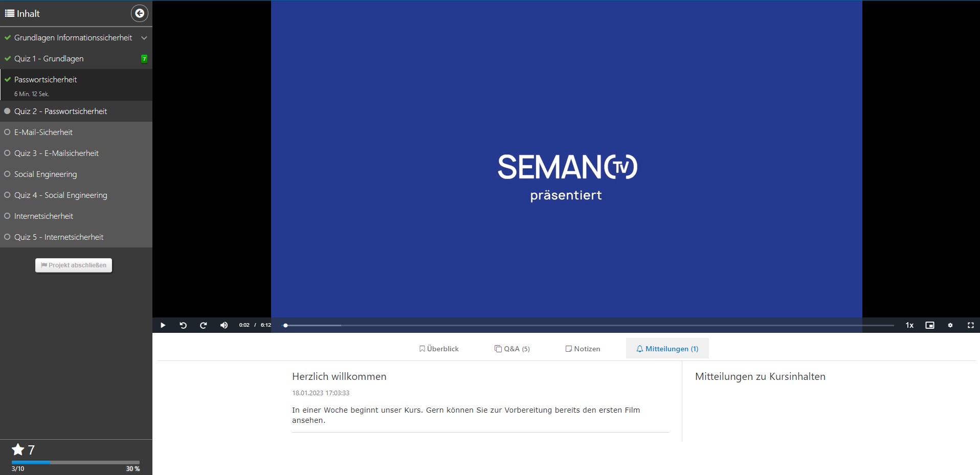Click the Herzlich willkommen message title
980x475 pixels.
tap(339, 377)
